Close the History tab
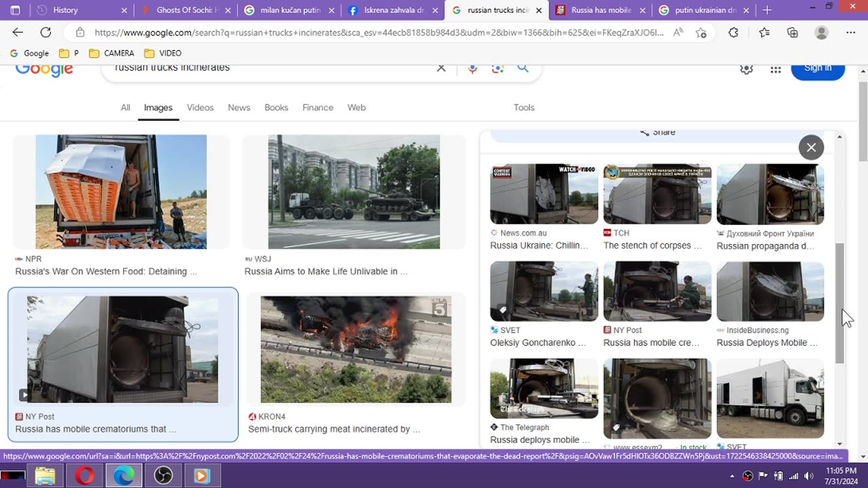Screen dimensions: 868x488 click(124, 10)
